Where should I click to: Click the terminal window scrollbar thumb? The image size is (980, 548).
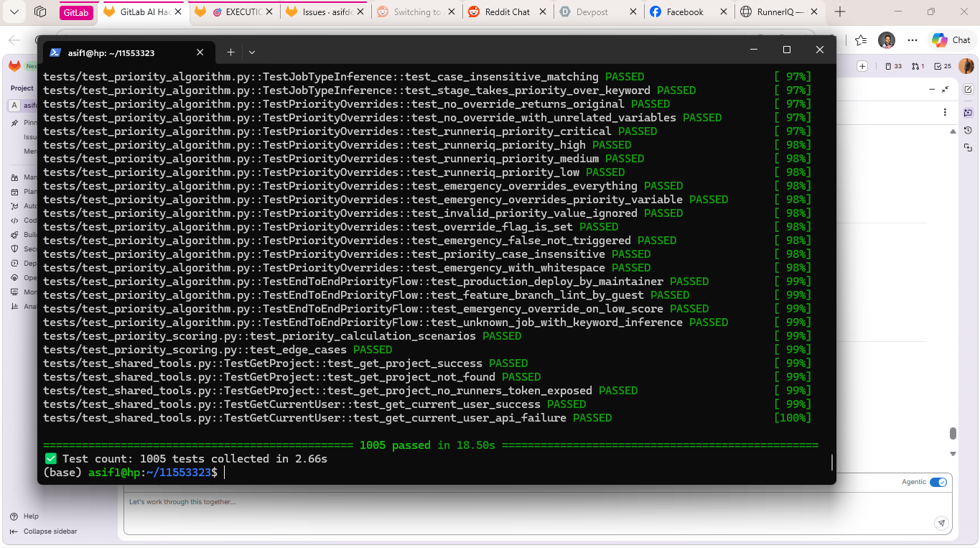[832, 462]
